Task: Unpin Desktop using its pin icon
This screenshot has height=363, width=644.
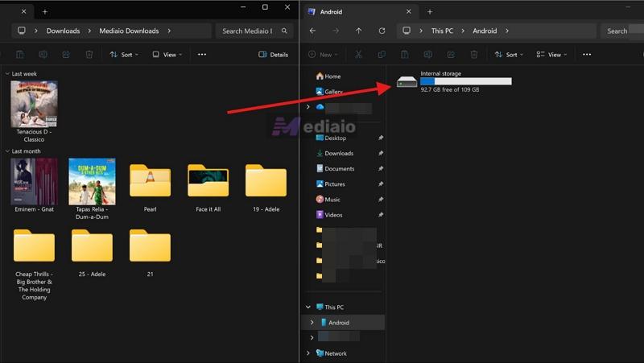Action: pyautogui.click(x=381, y=138)
